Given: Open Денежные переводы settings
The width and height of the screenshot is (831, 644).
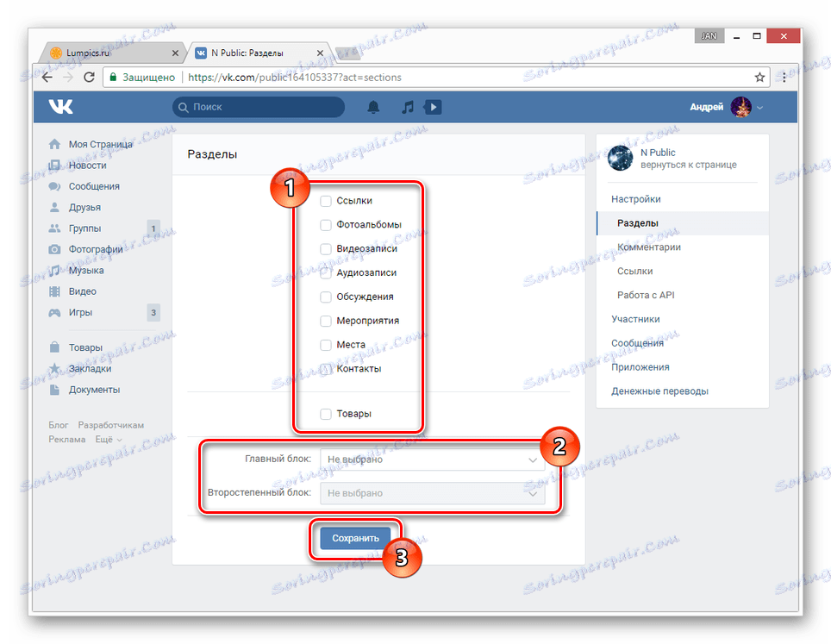Looking at the screenshot, I should tap(659, 391).
